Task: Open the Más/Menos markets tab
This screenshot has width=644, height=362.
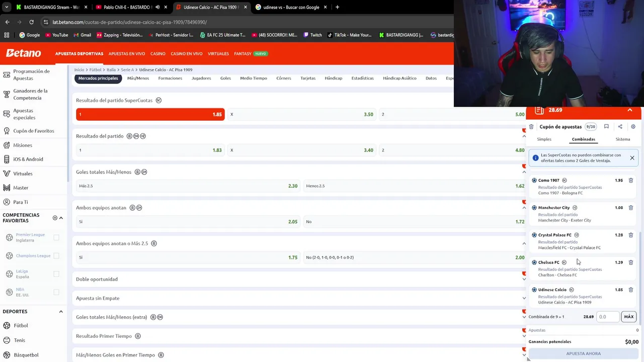Action: (138, 78)
